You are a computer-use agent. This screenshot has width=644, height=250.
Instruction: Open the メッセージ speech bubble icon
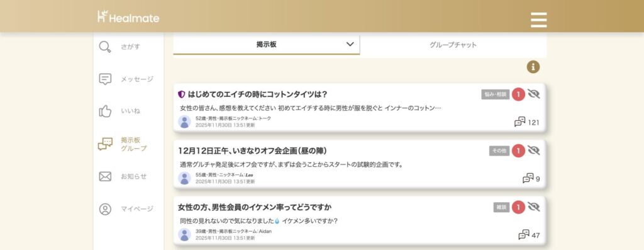pyautogui.click(x=105, y=79)
